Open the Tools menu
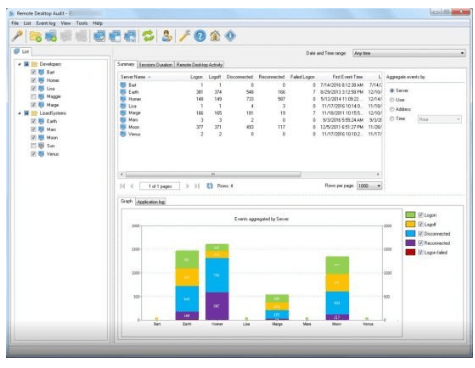Viewport: 475px width, 368px height. tap(82, 23)
